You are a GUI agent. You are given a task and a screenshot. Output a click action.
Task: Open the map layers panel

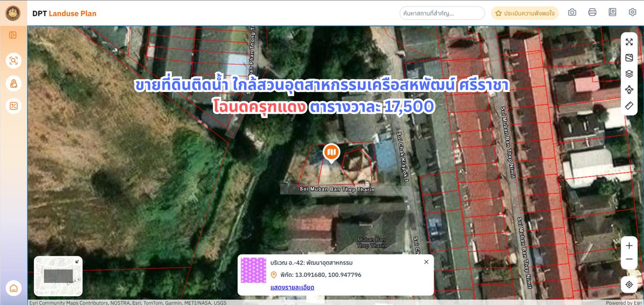coord(629,73)
